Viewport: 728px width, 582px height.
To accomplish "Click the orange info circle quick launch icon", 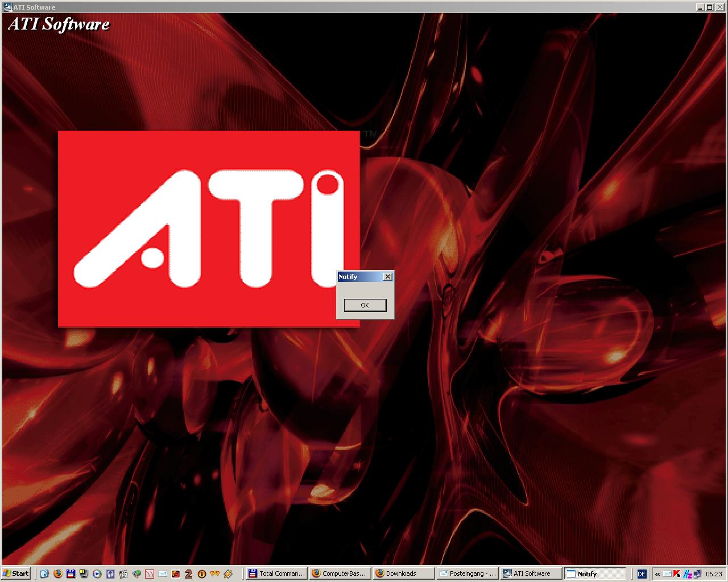I will [202, 574].
